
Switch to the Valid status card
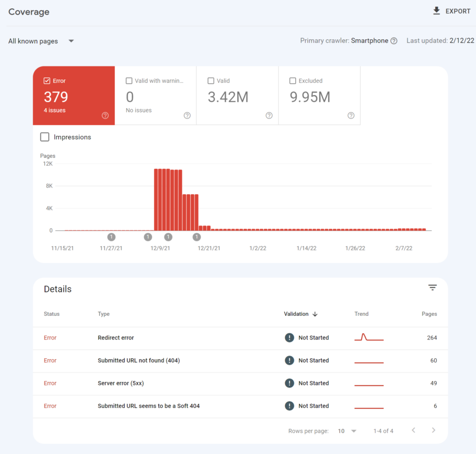click(x=237, y=96)
